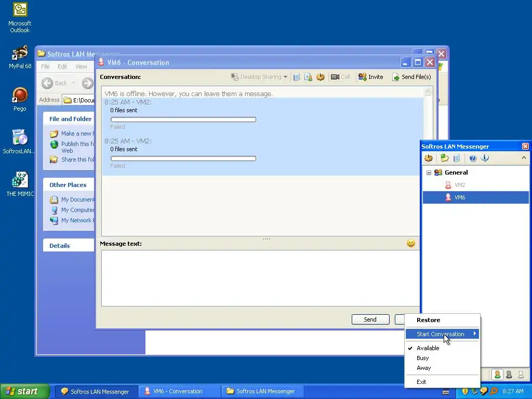Open conversation history notebook icon in conversation toolbar
The height and width of the screenshot is (399, 532).
pos(296,77)
